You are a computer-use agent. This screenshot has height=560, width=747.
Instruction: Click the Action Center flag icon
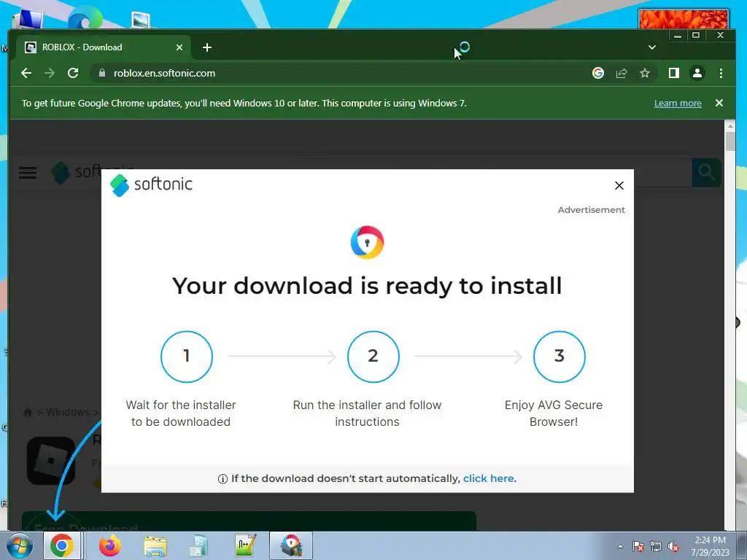click(638, 546)
